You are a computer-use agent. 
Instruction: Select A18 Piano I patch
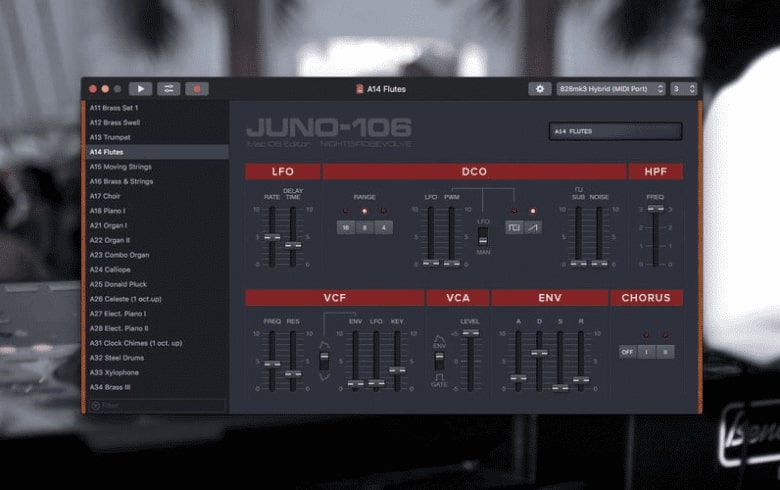pos(157,210)
